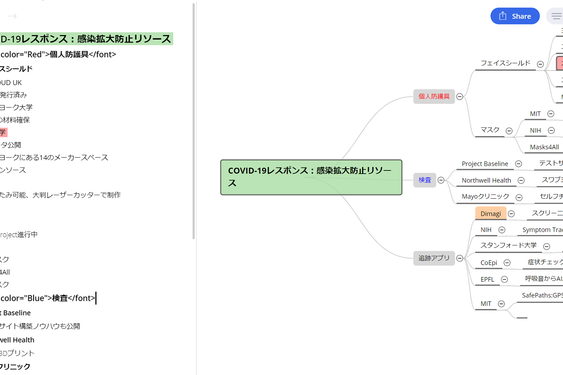Click the outline line 大判レーザーカッターで制作
This screenshot has height=375, width=563.
60,195
